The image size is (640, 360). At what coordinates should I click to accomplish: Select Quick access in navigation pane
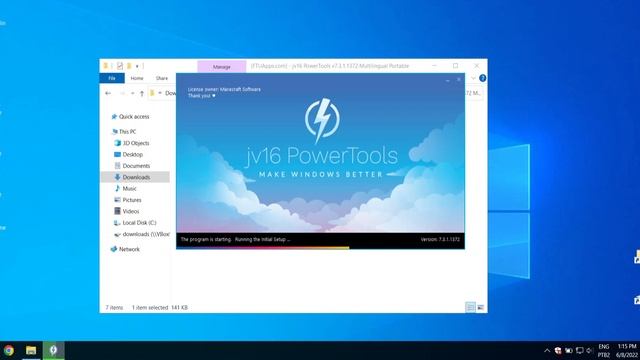134,117
